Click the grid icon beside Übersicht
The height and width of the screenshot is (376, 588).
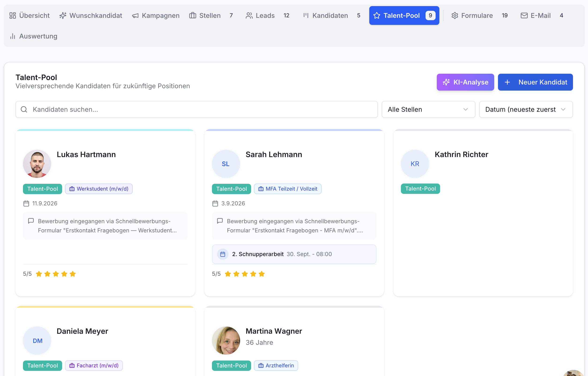click(x=13, y=15)
